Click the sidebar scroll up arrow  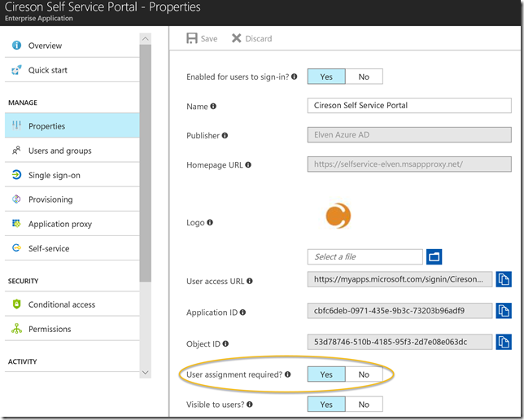point(146,39)
